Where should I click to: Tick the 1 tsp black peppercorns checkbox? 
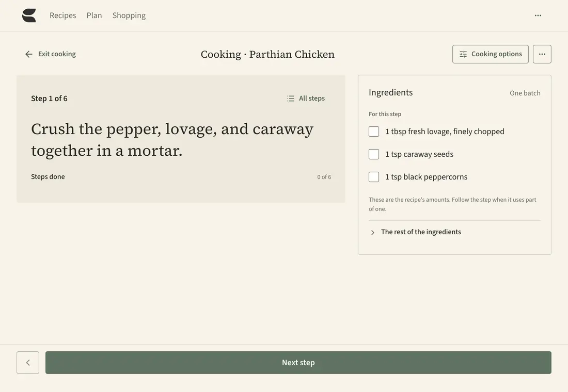[x=374, y=177]
